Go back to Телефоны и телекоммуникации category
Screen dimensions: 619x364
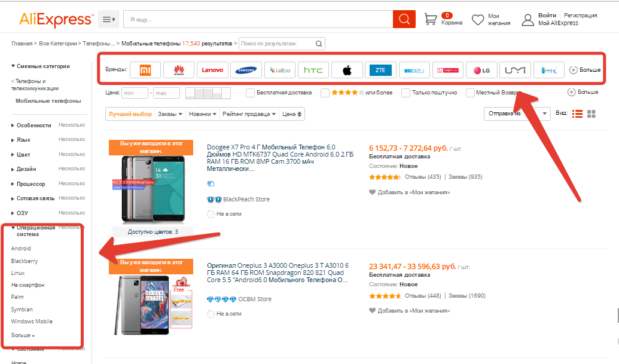pos(35,85)
